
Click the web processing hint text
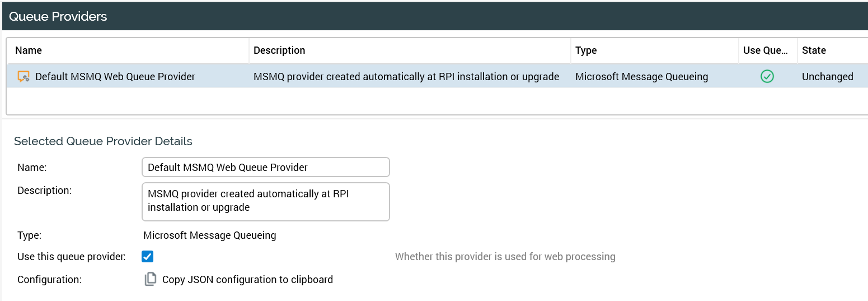(x=505, y=257)
